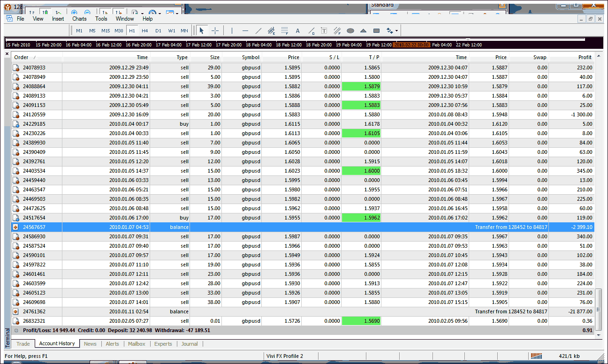Click the T / P column header
The width and height of the screenshot is (608, 364).
(362, 57)
